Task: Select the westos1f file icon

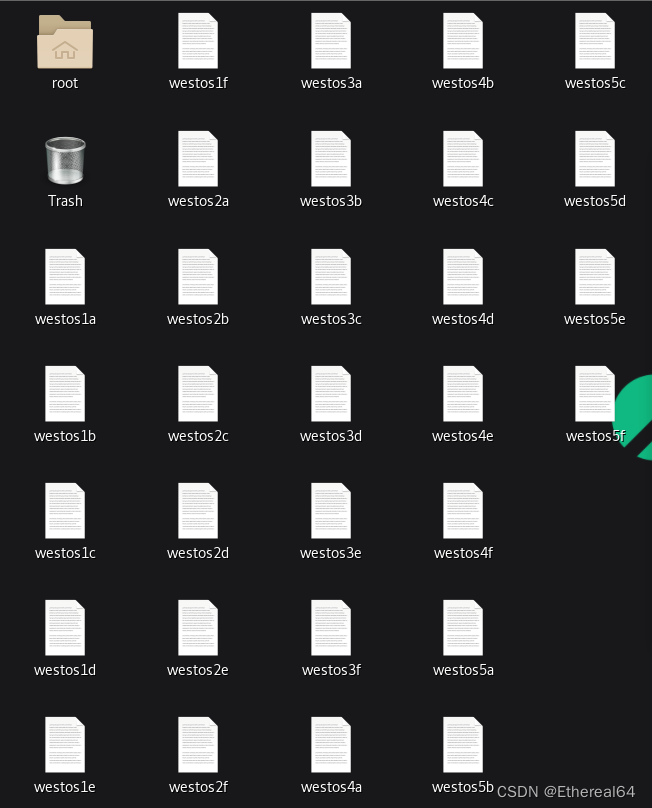Action: pyautogui.click(x=198, y=41)
